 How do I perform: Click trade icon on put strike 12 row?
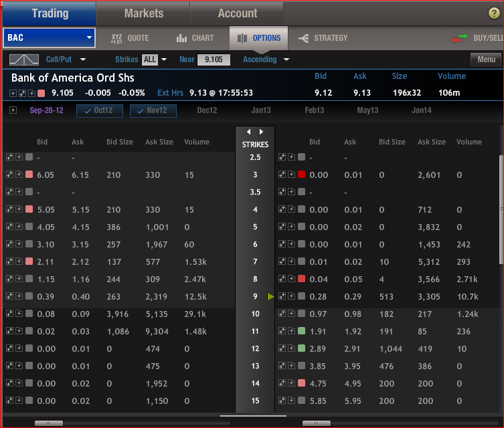(282, 348)
